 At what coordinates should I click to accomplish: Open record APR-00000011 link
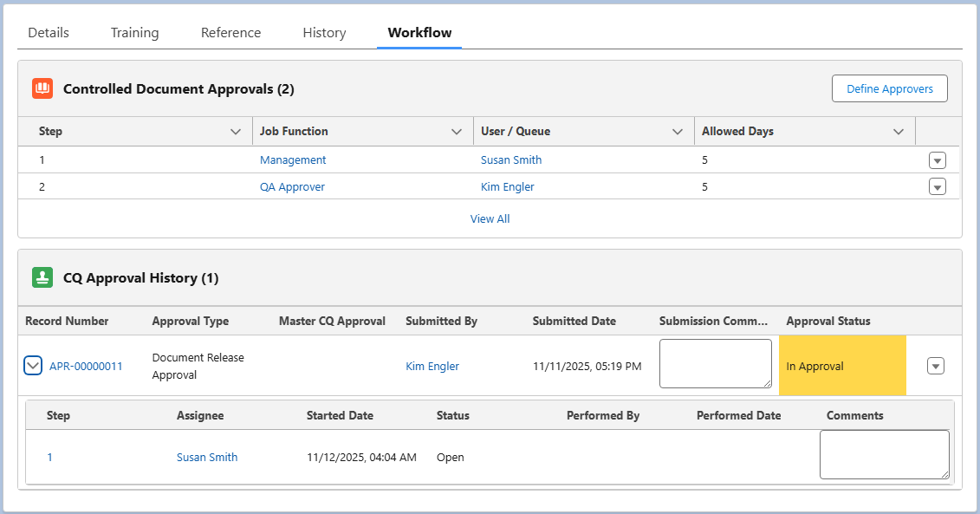[86, 367]
